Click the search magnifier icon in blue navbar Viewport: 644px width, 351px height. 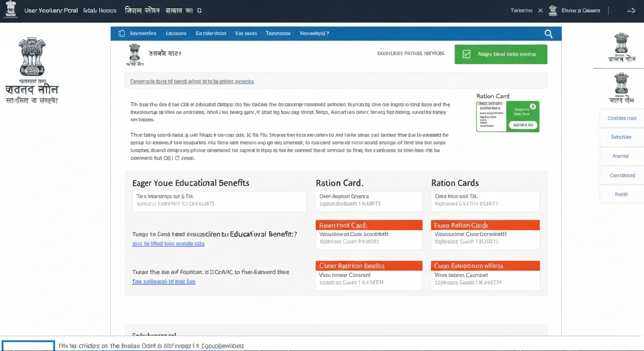pyautogui.click(x=548, y=34)
